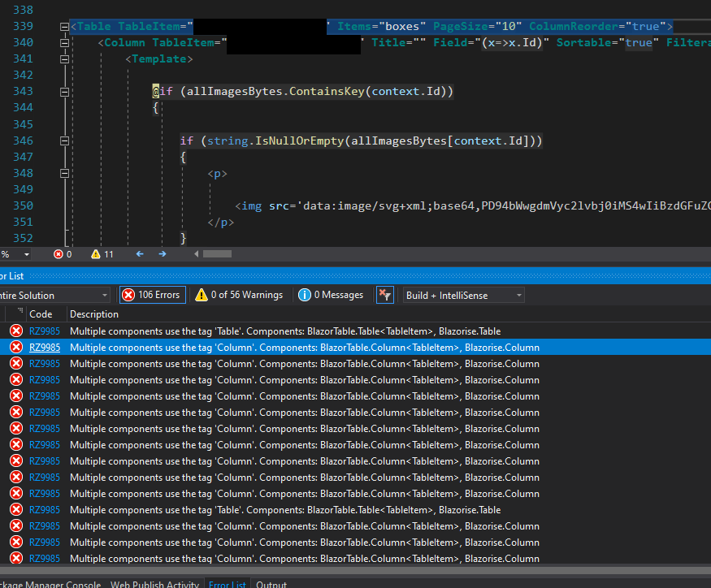Image resolution: width=711 pixels, height=588 pixels.
Task: Click the red error icon on the highlighted row
Action: [15, 347]
